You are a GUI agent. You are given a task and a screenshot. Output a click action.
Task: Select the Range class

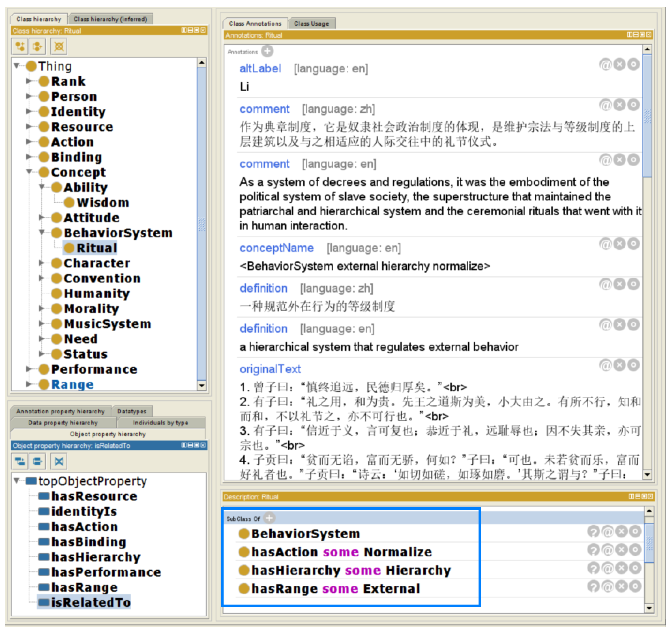point(72,384)
